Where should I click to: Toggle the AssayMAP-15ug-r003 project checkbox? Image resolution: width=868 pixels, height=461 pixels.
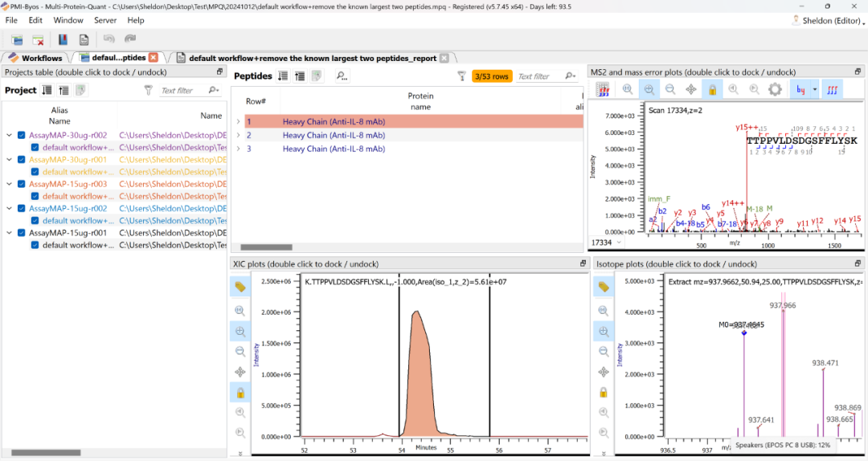22,184
